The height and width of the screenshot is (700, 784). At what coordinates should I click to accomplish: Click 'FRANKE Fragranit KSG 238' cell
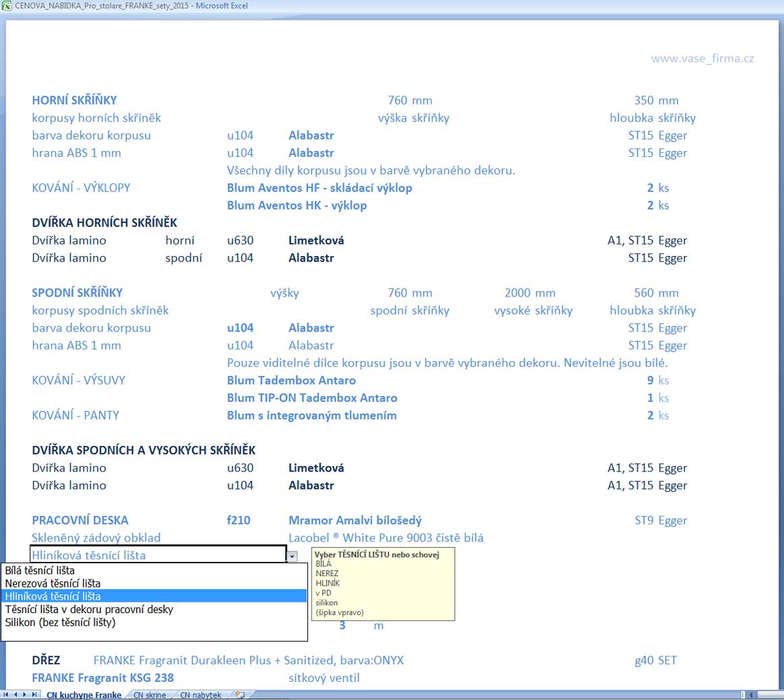[102, 678]
